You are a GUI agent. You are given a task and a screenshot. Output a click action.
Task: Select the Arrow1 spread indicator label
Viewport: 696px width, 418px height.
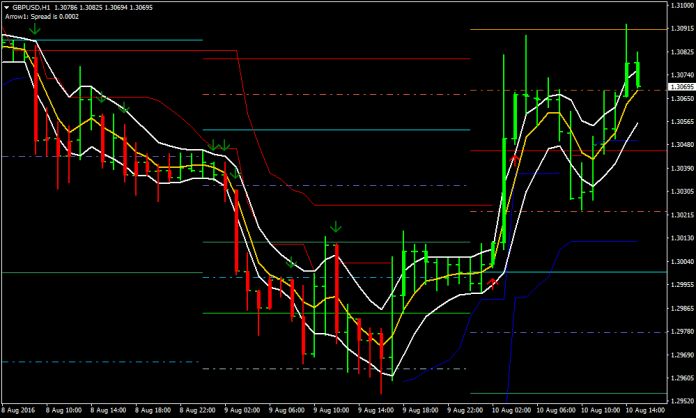click(x=45, y=16)
